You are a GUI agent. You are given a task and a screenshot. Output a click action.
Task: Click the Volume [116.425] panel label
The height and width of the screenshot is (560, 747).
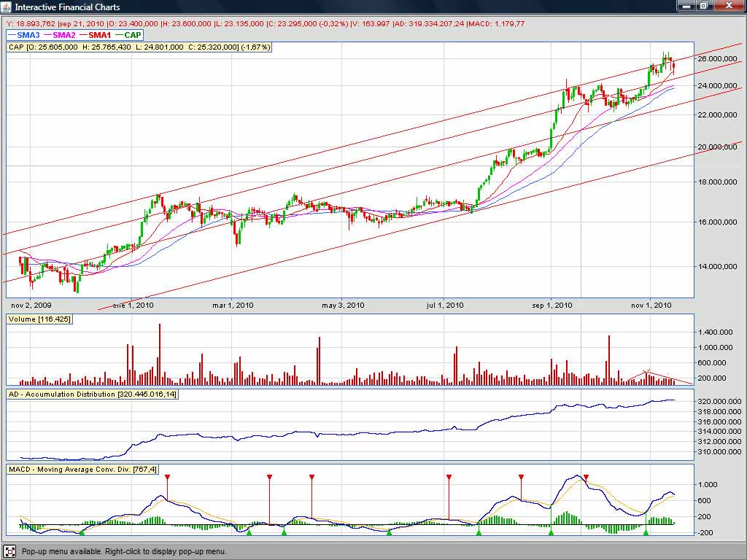[x=39, y=319]
